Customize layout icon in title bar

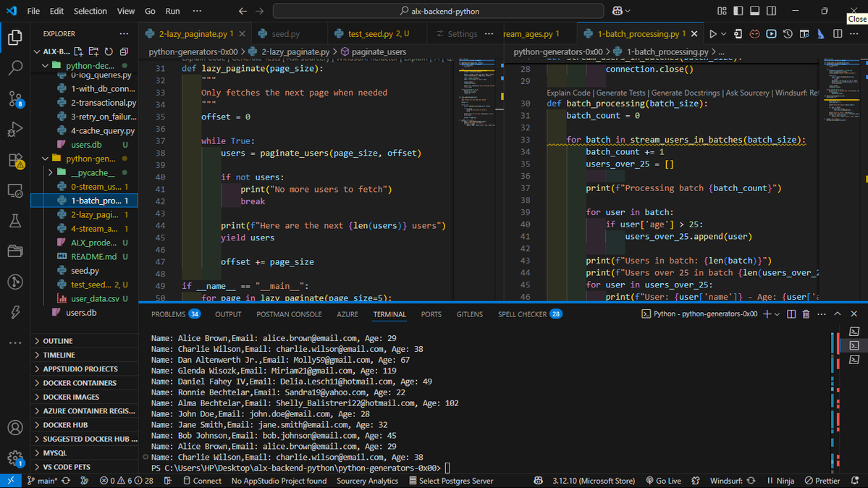tap(722, 11)
